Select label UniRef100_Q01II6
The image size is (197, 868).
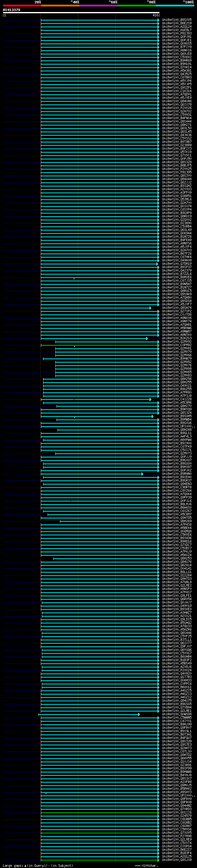(x=176, y=812)
